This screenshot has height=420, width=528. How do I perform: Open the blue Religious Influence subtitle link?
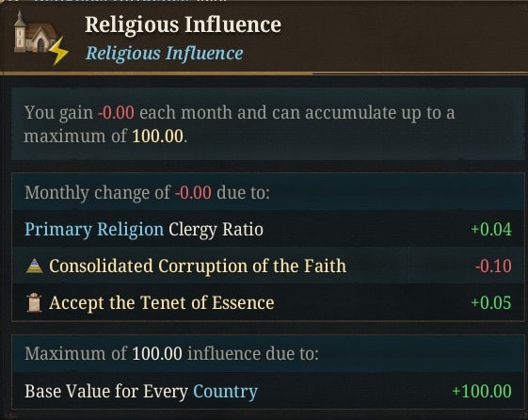pyautogui.click(x=164, y=54)
